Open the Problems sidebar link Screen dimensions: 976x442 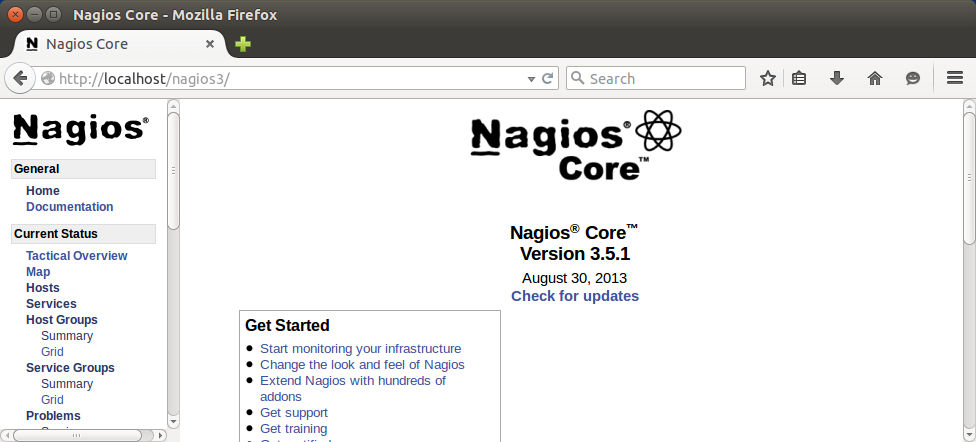coord(53,416)
